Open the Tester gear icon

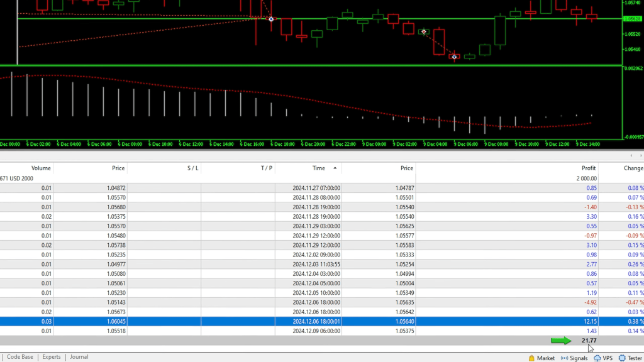coord(622,358)
